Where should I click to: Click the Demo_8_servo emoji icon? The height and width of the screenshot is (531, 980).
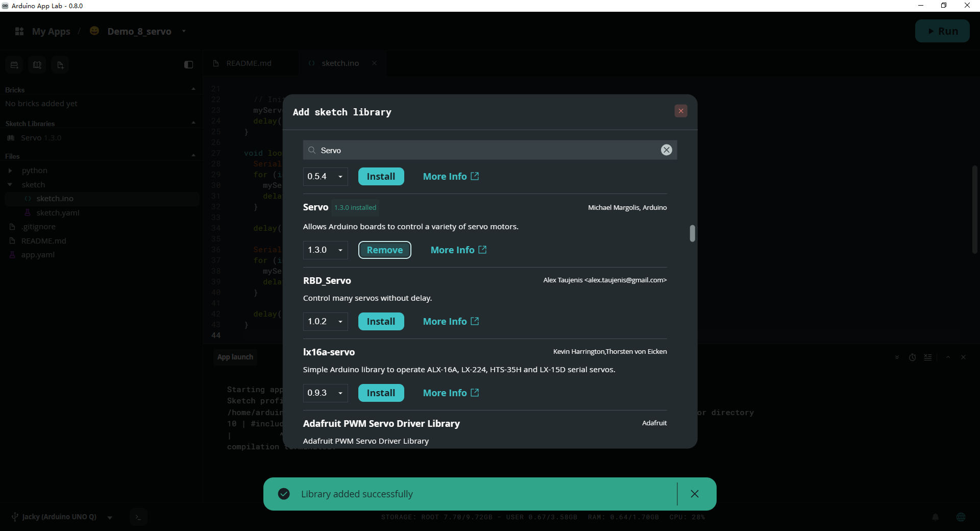tap(94, 31)
